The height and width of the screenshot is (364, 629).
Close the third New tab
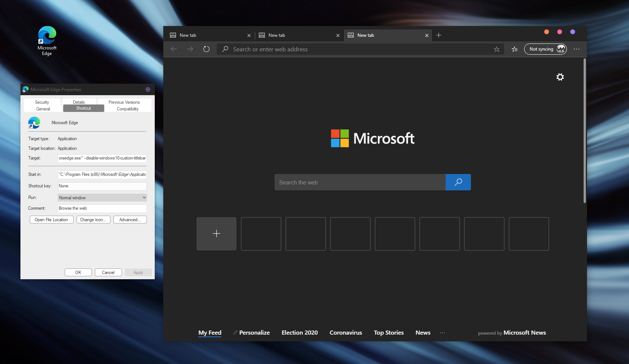pos(427,36)
